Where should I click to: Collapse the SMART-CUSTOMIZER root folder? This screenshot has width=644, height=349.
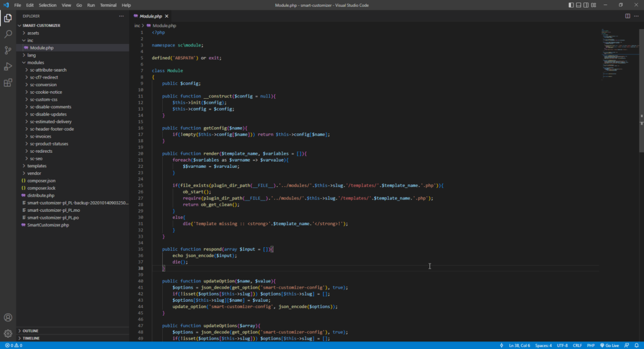pos(73,25)
